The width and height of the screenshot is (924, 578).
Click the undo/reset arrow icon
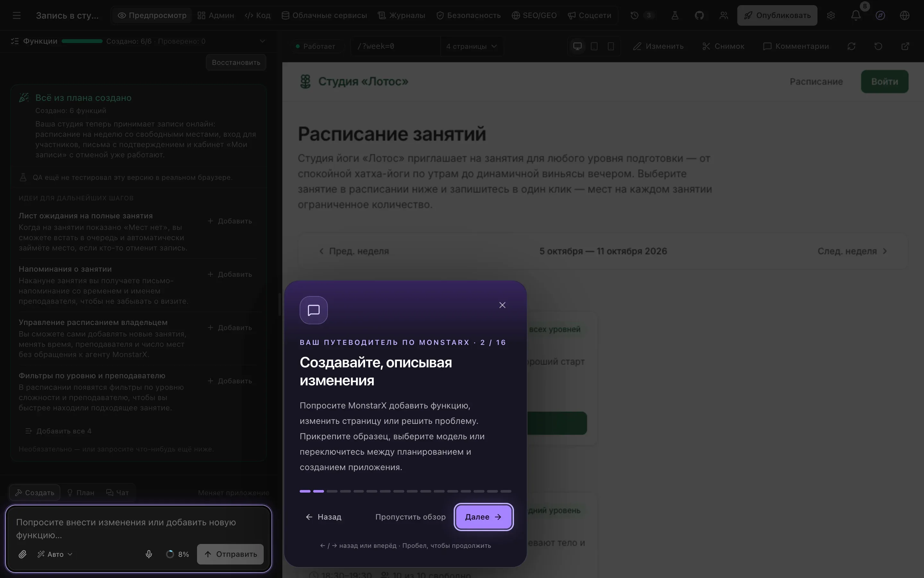[x=878, y=46]
